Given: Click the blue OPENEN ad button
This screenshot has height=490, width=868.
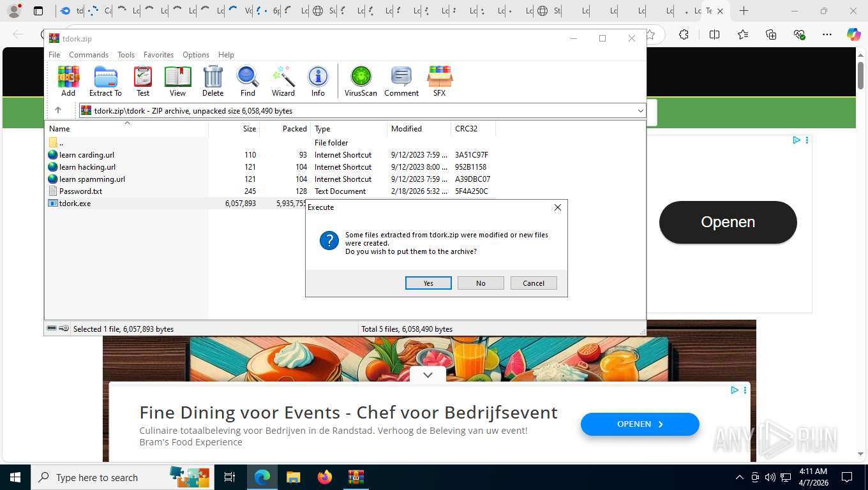Looking at the screenshot, I should click(x=640, y=424).
